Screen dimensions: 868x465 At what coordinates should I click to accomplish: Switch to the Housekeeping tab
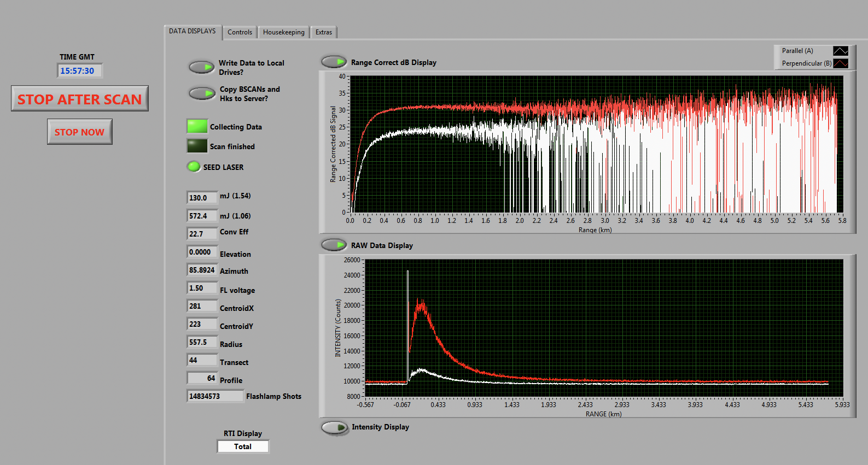tap(283, 32)
